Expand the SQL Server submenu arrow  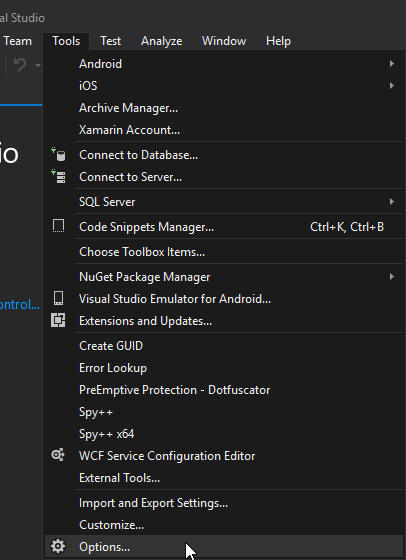point(392,201)
